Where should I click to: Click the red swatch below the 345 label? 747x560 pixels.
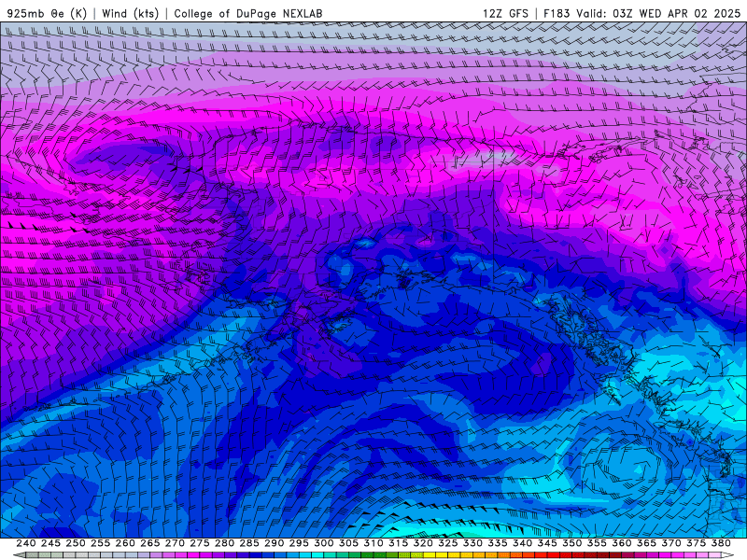click(553, 555)
